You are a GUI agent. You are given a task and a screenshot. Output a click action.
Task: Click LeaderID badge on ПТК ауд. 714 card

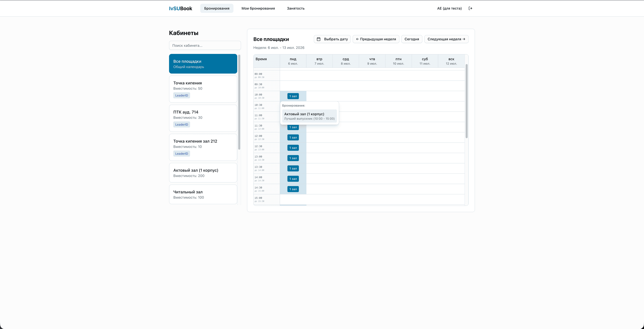coord(181,124)
